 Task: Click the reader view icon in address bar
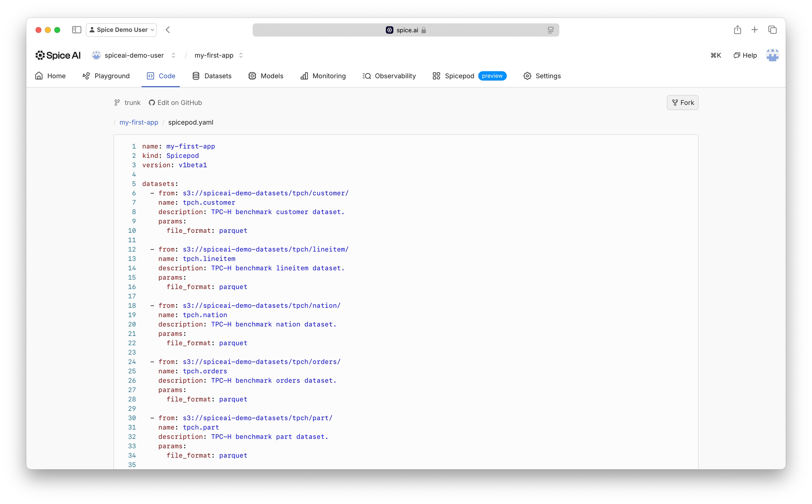pyautogui.click(x=550, y=30)
